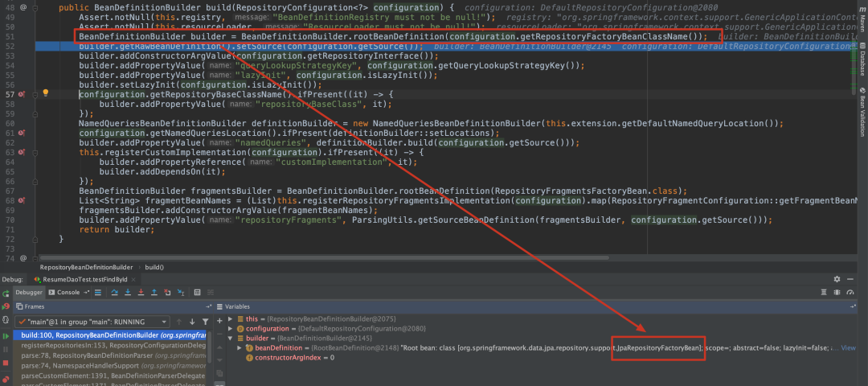
Task: Select frame parse:74, NamespaceHandlerSupport
Action: (x=109, y=366)
